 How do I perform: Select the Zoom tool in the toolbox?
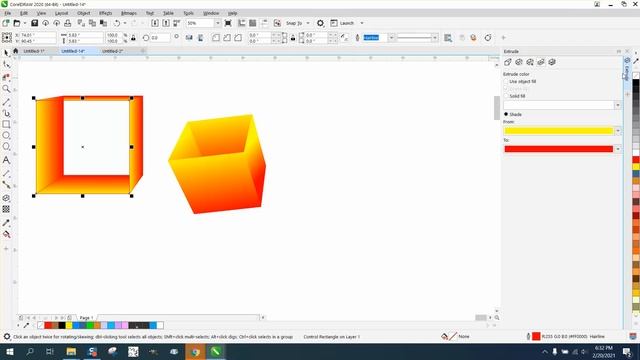coord(6,89)
